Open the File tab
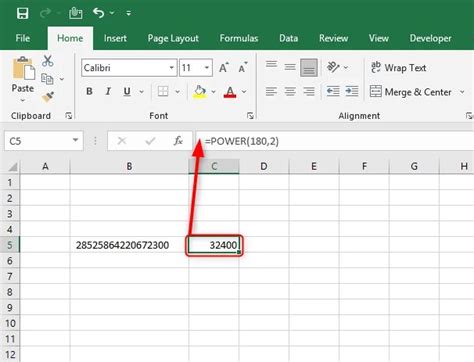Screen dimensions: 474x362 (x=23, y=38)
